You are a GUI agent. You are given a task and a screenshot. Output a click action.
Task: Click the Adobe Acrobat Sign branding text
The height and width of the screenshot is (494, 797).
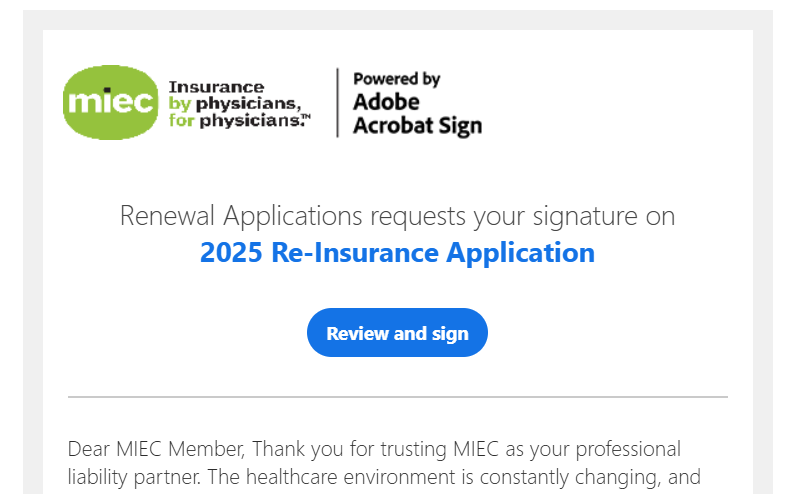click(x=416, y=114)
